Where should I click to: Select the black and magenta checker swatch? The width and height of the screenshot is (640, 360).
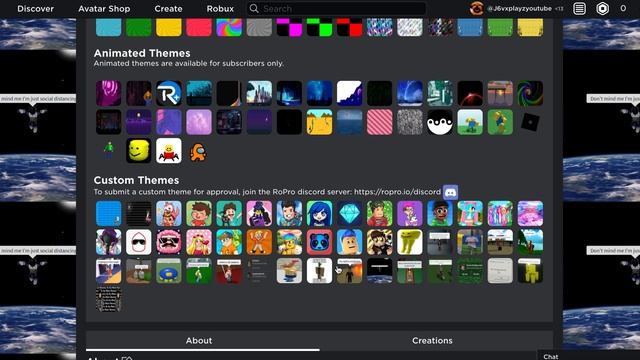289,27
